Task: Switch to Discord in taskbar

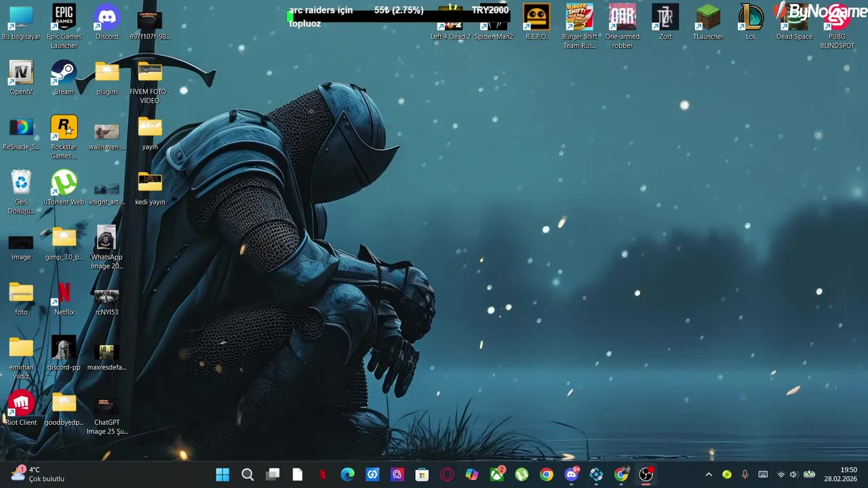Action: point(572,474)
